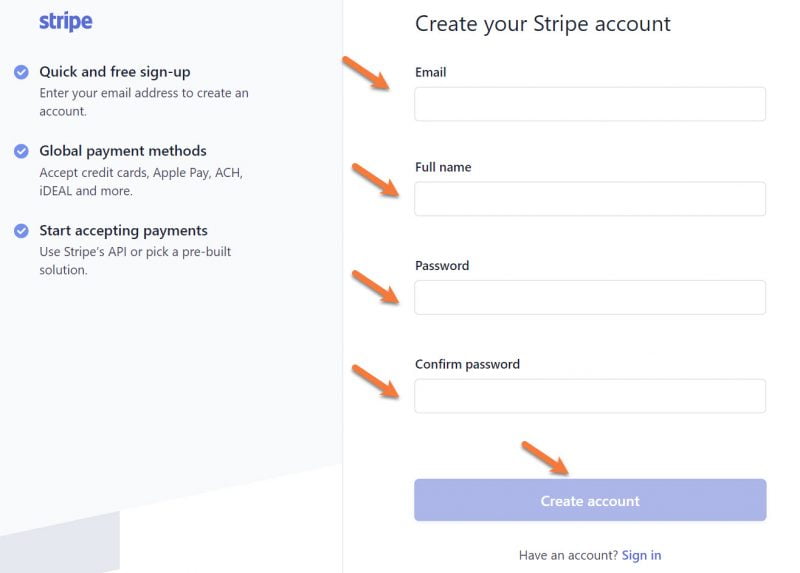
Task: Click the orange arrow above Create account button
Action: point(545,457)
